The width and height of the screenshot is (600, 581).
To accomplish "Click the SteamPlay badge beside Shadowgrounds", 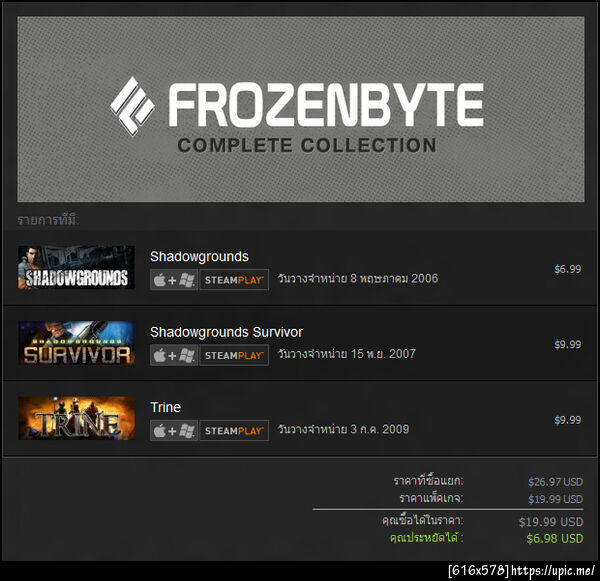I will (234, 280).
